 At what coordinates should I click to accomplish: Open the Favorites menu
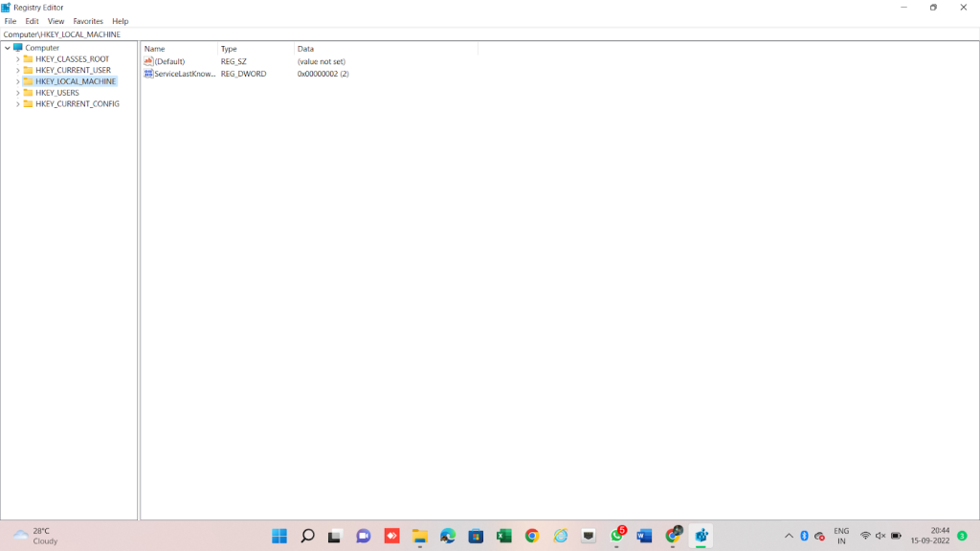(88, 21)
